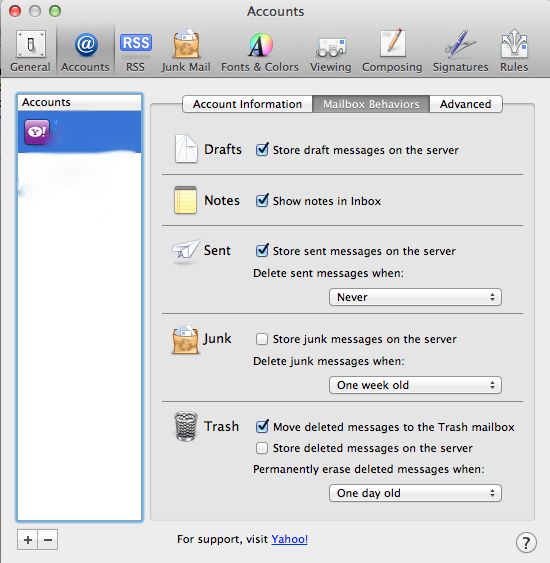
Task: Switch to the Account Information tab
Action: coord(247,104)
